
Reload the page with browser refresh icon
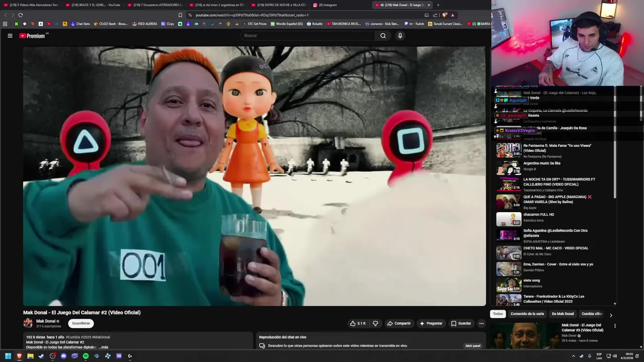[x=20, y=15]
